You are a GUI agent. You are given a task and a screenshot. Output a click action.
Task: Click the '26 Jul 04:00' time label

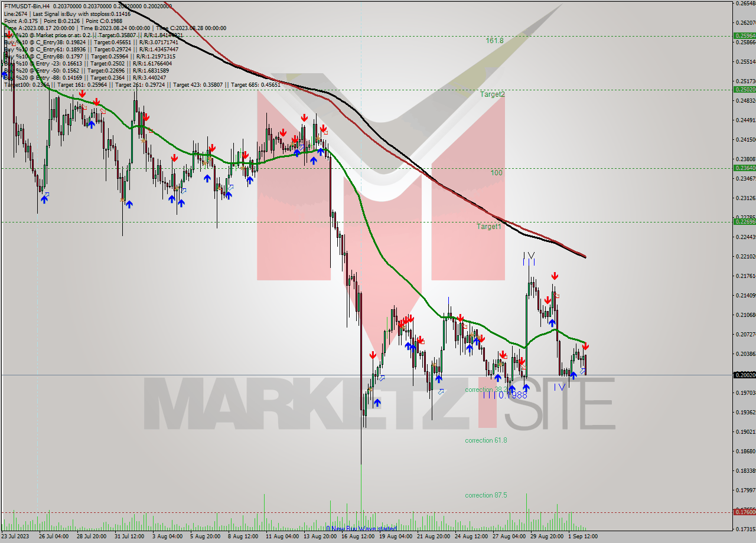[54, 537]
